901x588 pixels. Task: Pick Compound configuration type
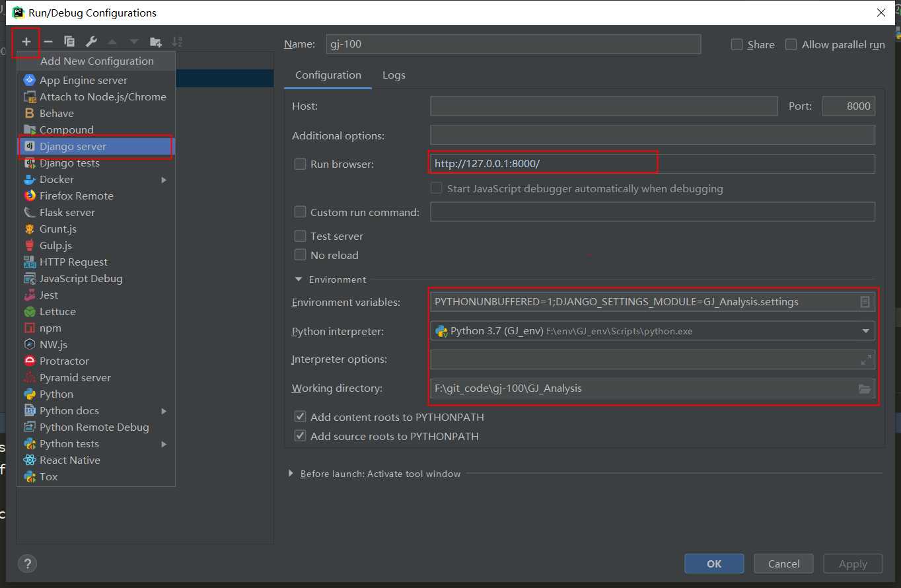(x=96, y=129)
